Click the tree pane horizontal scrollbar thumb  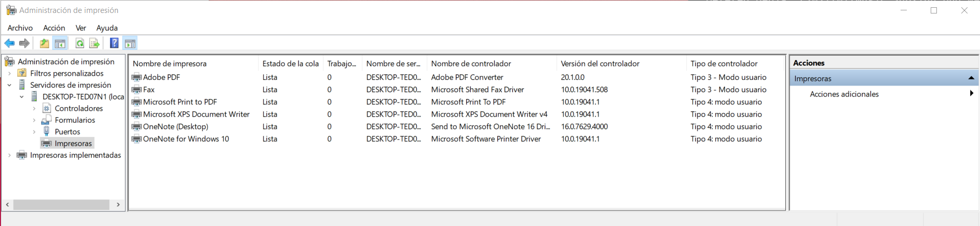pos(61,205)
